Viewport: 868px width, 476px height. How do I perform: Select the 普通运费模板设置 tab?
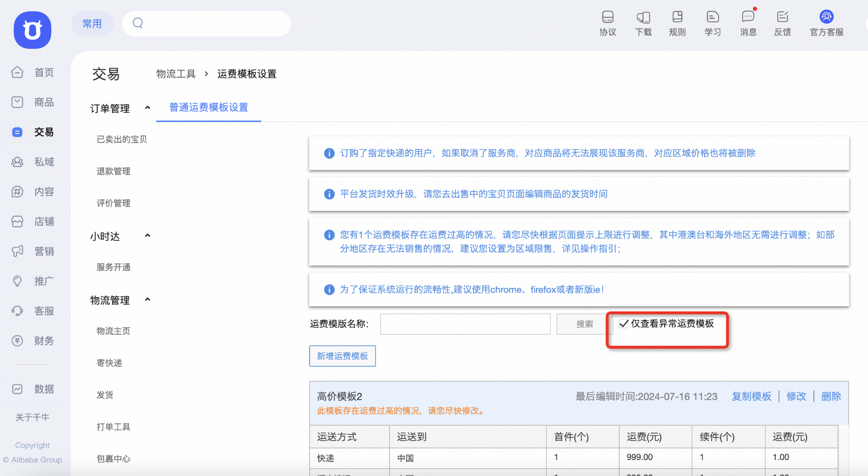(x=209, y=107)
